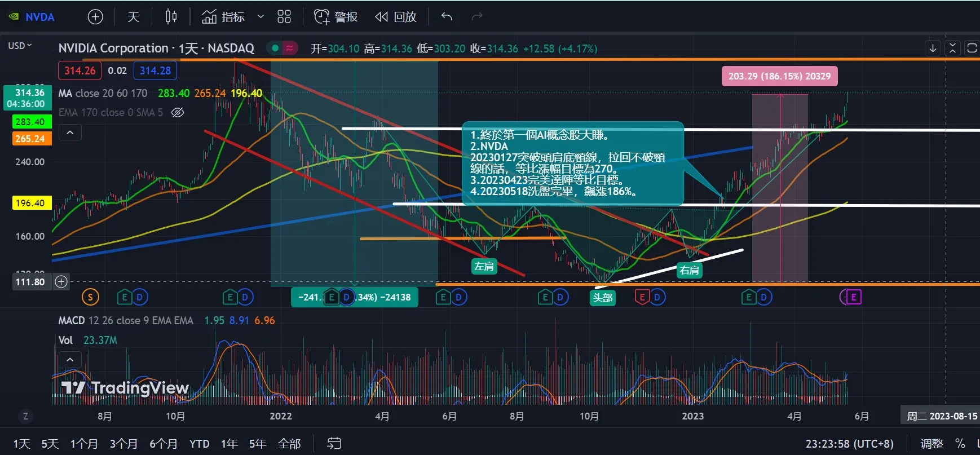Open the candlestick chart type selector
The image size is (980, 455).
171,17
